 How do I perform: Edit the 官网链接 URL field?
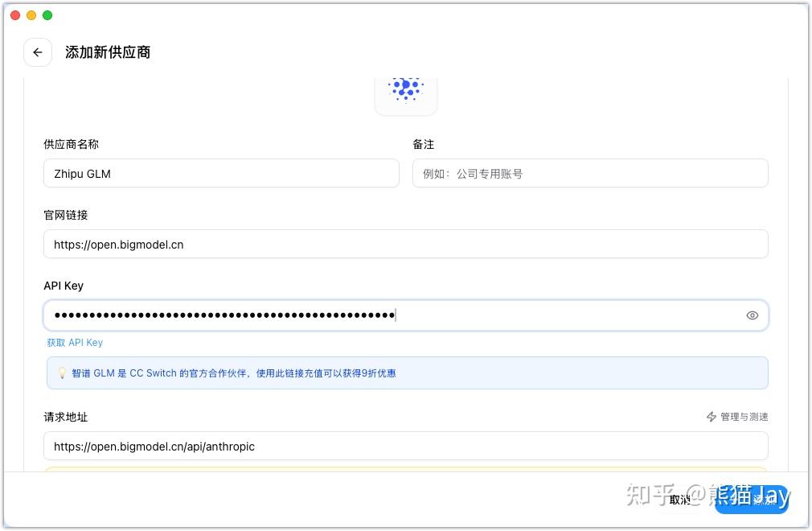pyautogui.click(x=405, y=244)
